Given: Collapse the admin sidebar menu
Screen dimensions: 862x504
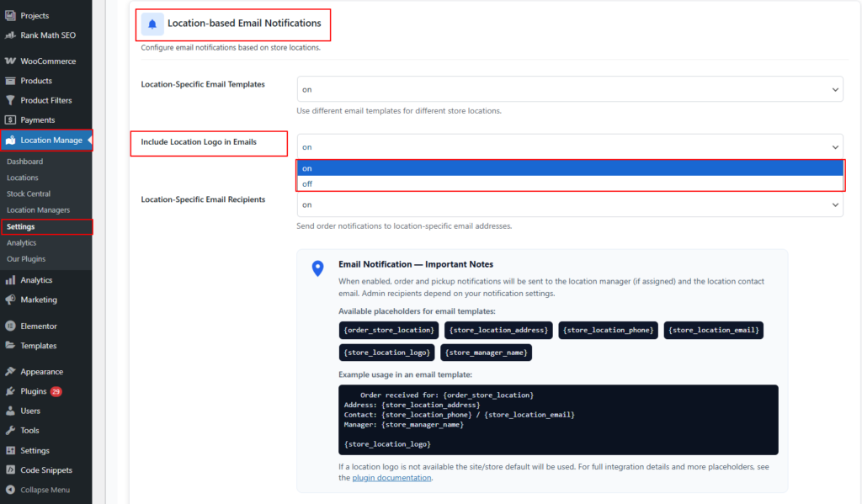Looking at the screenshot, I should point(44,490).
